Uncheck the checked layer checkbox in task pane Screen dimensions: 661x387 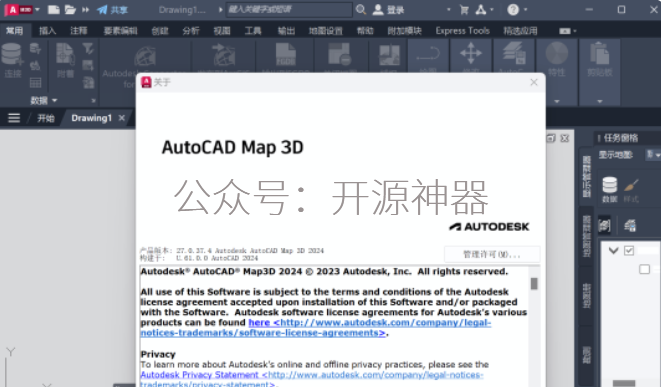point(629,250)
